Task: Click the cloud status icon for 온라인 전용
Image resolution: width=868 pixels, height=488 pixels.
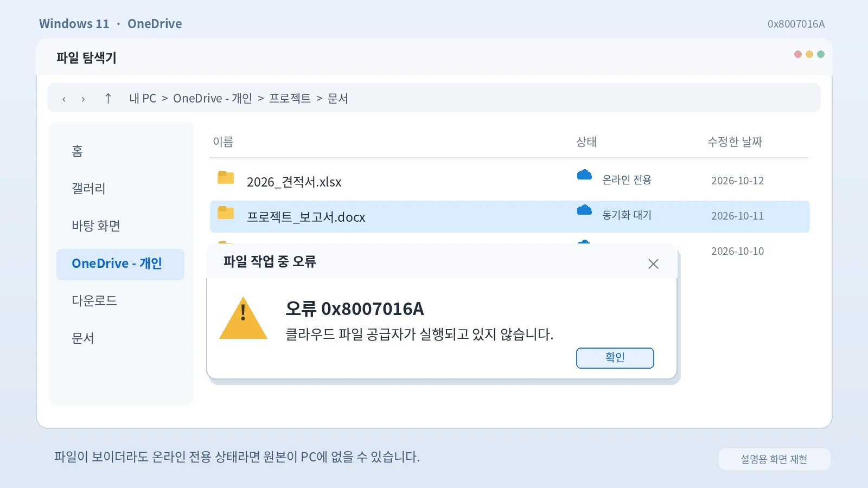Action: (584, 175)
